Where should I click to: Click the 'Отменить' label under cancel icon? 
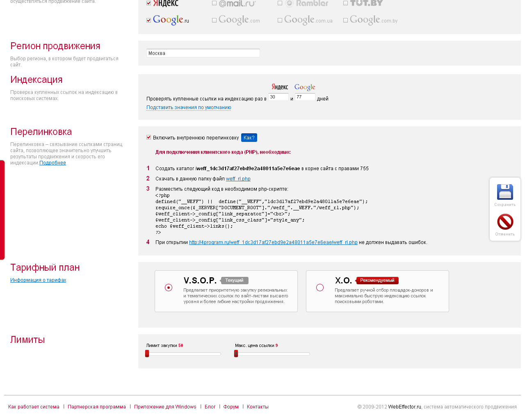505,234
